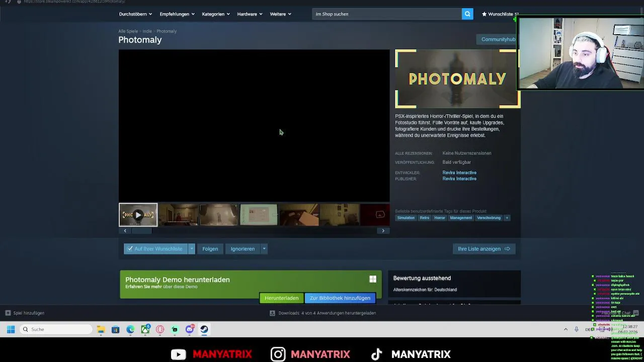Image resolution: width=644 pixels, height=362 pixels.
Task: Open Ihre Liste anzeigen
Action: coord(484,249)
